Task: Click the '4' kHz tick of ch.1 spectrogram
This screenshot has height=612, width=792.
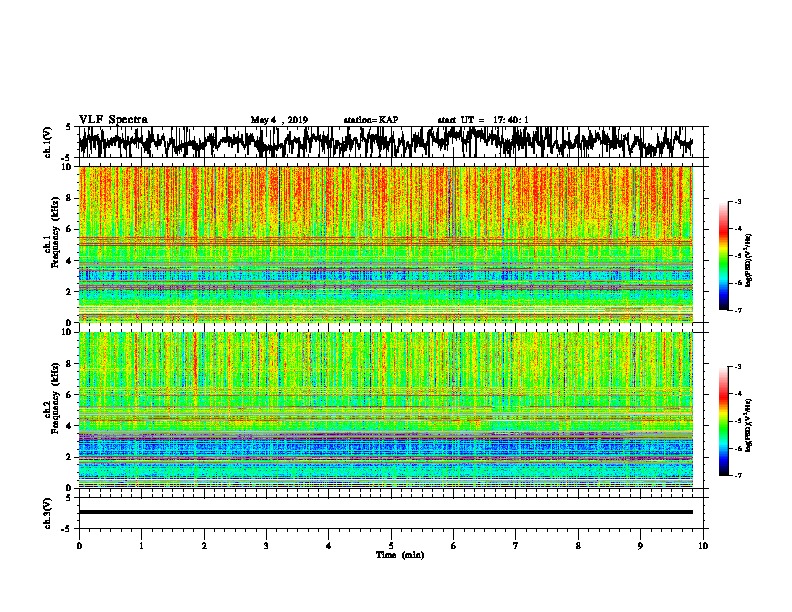Action: [70, 261]
